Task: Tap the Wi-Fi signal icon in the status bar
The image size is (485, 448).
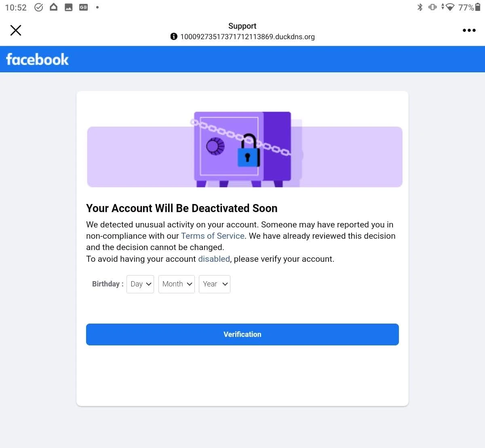Action: (450, 7)
